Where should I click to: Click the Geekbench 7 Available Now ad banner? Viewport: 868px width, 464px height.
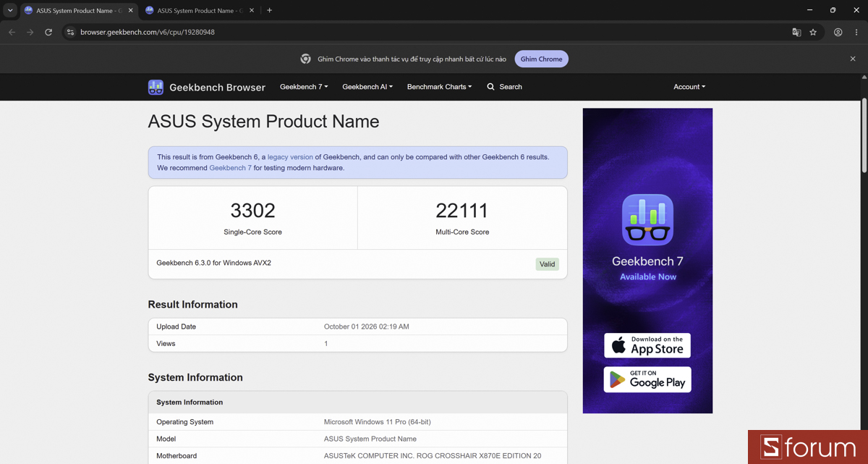pos(647,261)
